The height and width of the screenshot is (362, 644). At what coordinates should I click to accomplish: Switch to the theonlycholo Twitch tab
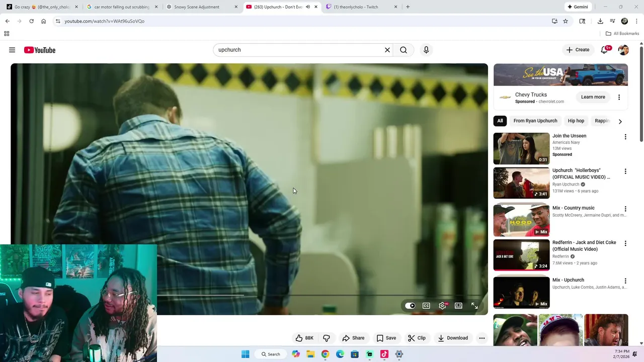[362, 7]
